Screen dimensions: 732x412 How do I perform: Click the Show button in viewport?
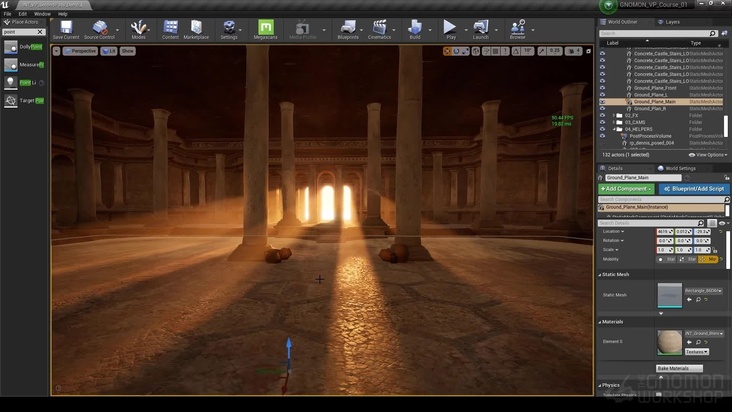point(127,51)
